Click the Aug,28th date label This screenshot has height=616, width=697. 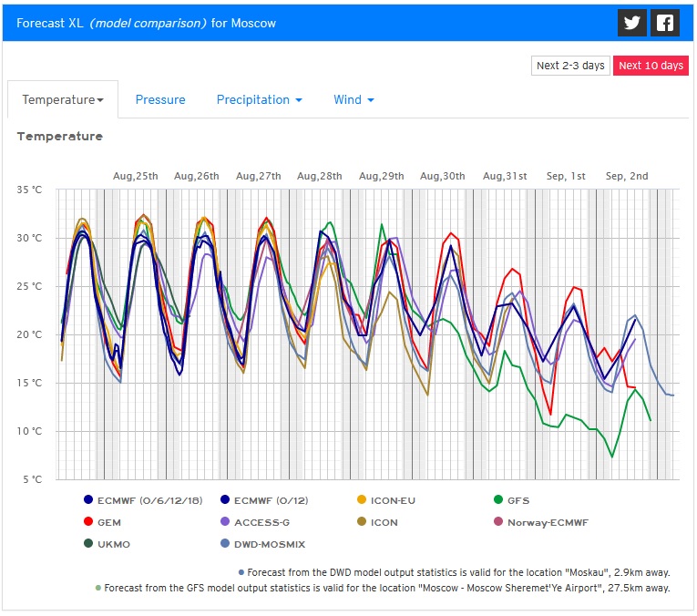pos(320,176)
